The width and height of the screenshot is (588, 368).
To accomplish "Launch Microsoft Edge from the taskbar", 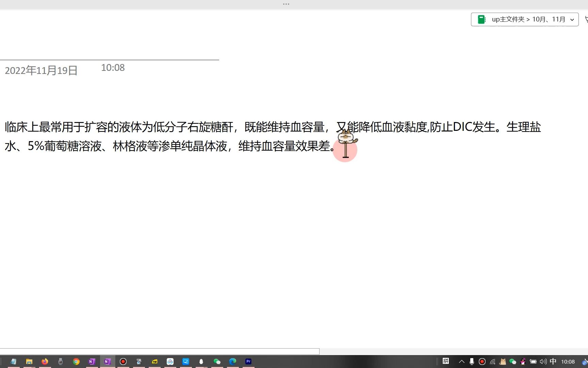I will click(233, 362).
